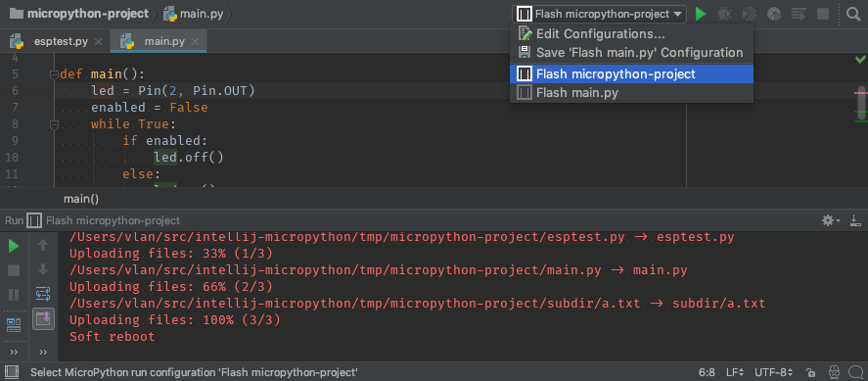Hide Run panel with download-arrow icon

[855, 220]
